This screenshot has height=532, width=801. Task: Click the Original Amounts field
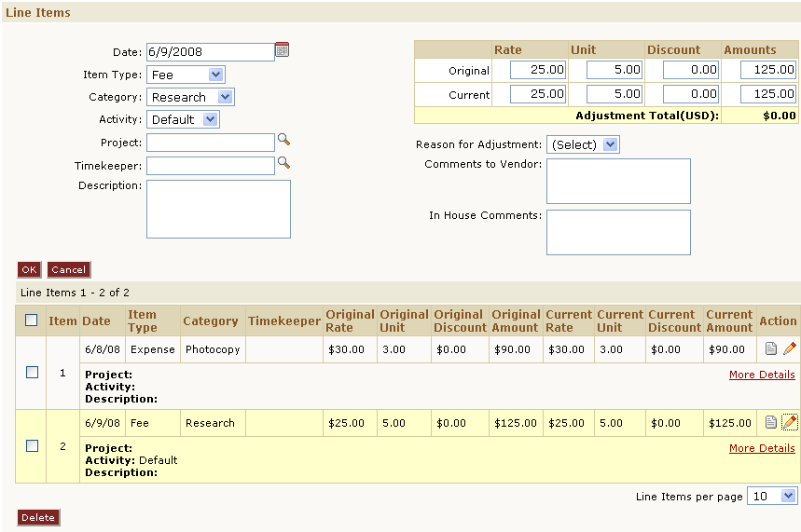[x=767, y=70]
